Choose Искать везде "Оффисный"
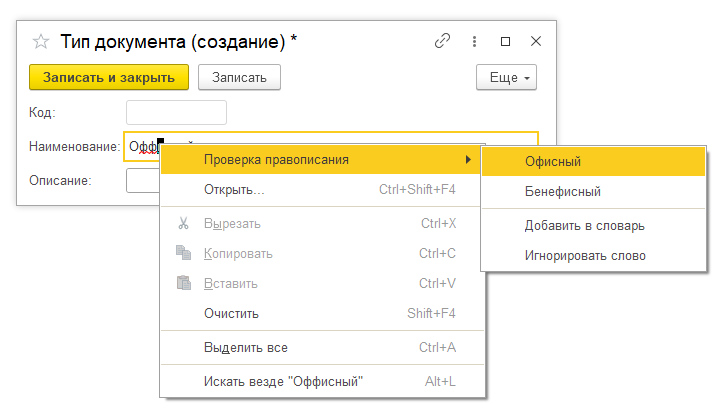Image resolution: width=721 pixels, height=414 pixels. pos(322,382)
